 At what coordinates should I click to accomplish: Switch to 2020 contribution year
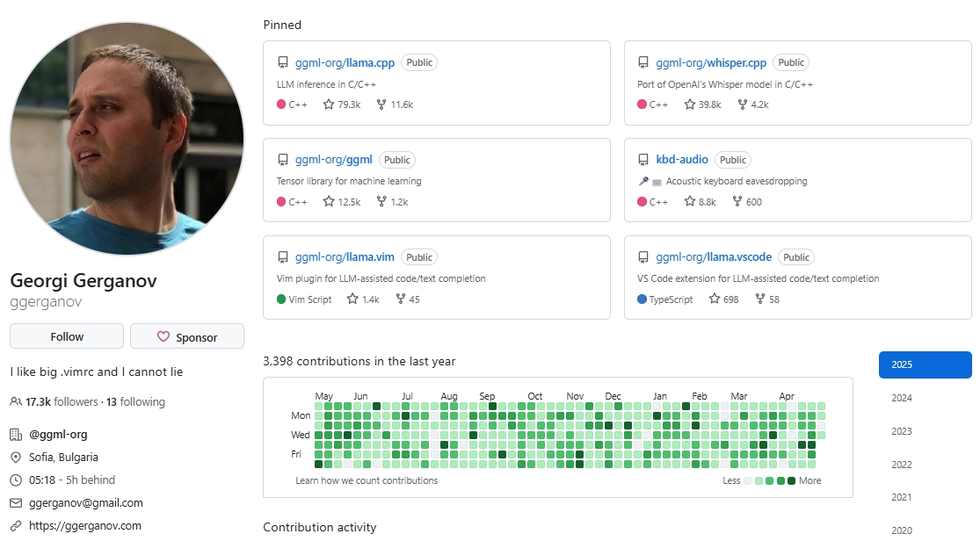(x=901, y=530)
